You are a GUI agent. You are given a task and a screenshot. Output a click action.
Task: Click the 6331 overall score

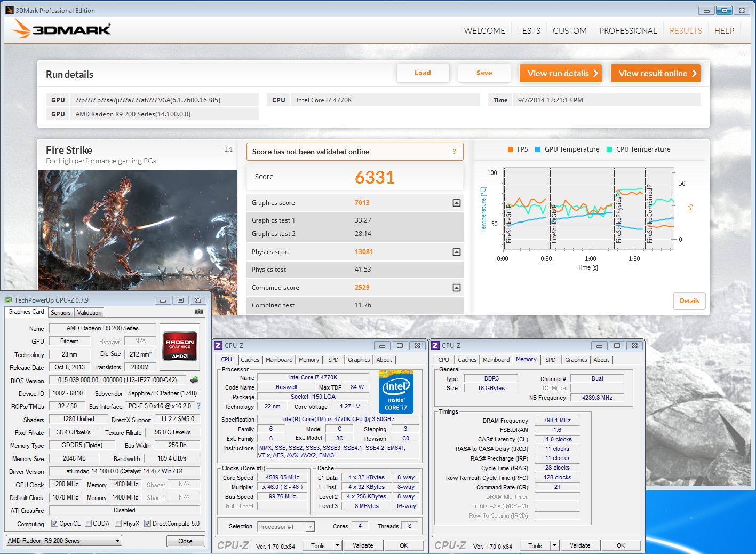(x=375, y=178)
